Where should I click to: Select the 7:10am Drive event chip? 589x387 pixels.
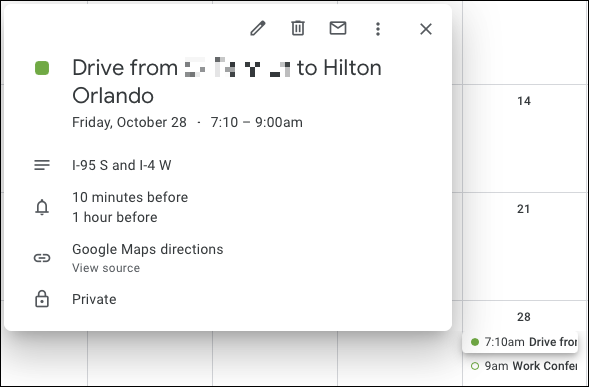pyautogui.click(x=520, y=342)
